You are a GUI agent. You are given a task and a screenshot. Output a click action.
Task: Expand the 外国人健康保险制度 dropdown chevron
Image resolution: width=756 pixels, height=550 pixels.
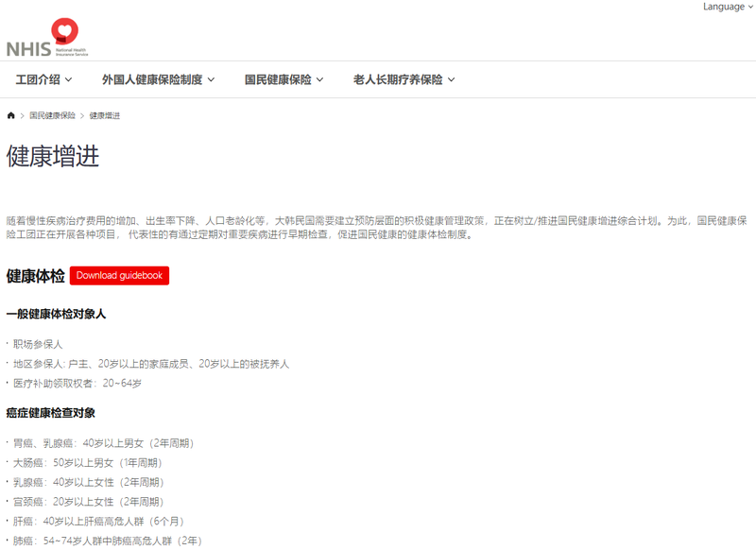[210, 80]
